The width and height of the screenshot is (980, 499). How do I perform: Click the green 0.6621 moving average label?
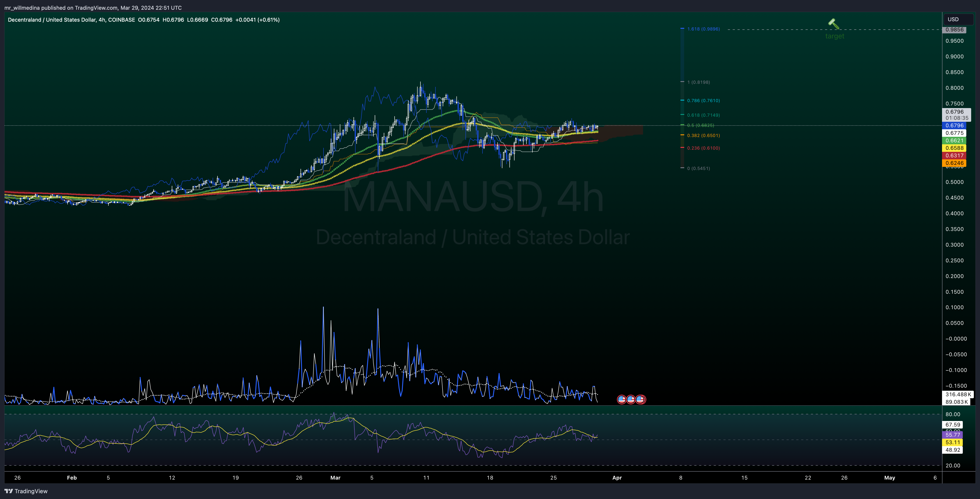point(954,141)
